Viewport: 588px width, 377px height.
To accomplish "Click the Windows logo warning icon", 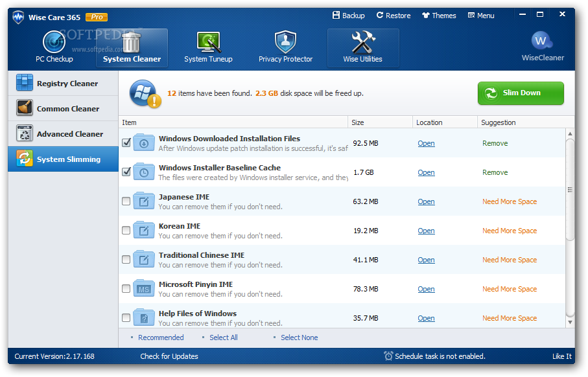I will [145, 94].
